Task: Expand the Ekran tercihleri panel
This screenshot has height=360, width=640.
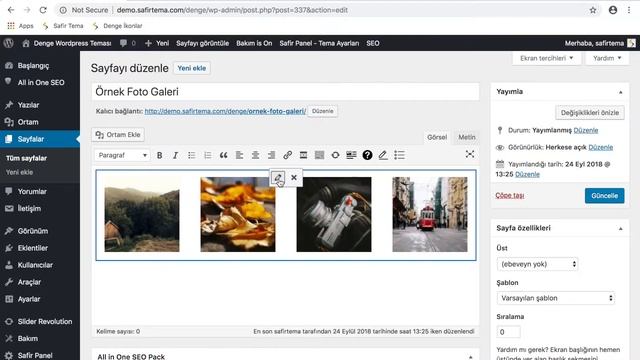Action: 547,58
